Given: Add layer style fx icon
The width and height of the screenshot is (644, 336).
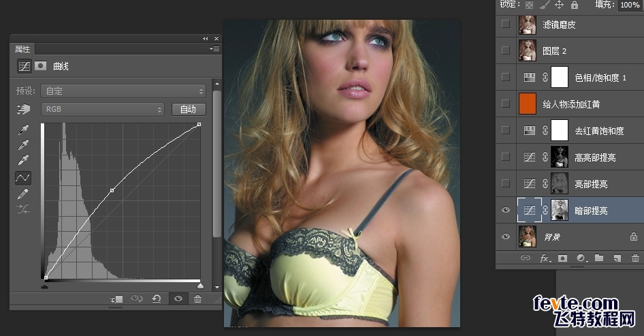Looking at the screenshot, I should [544, 258].
